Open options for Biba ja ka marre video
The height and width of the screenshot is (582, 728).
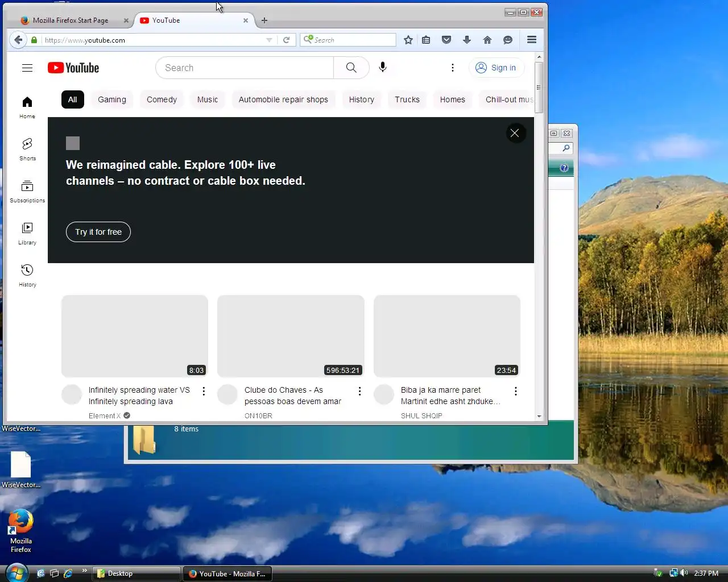pyautogui.click(x=516, y=391)
